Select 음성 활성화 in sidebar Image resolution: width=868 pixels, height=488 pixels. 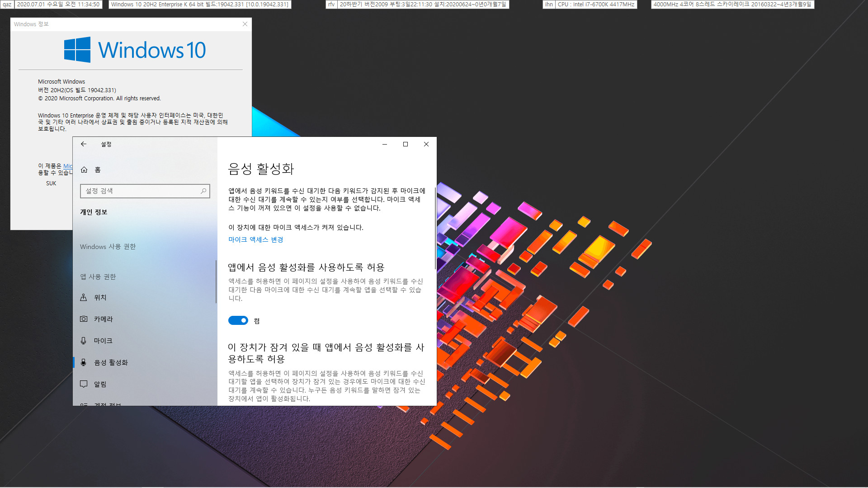145,362
